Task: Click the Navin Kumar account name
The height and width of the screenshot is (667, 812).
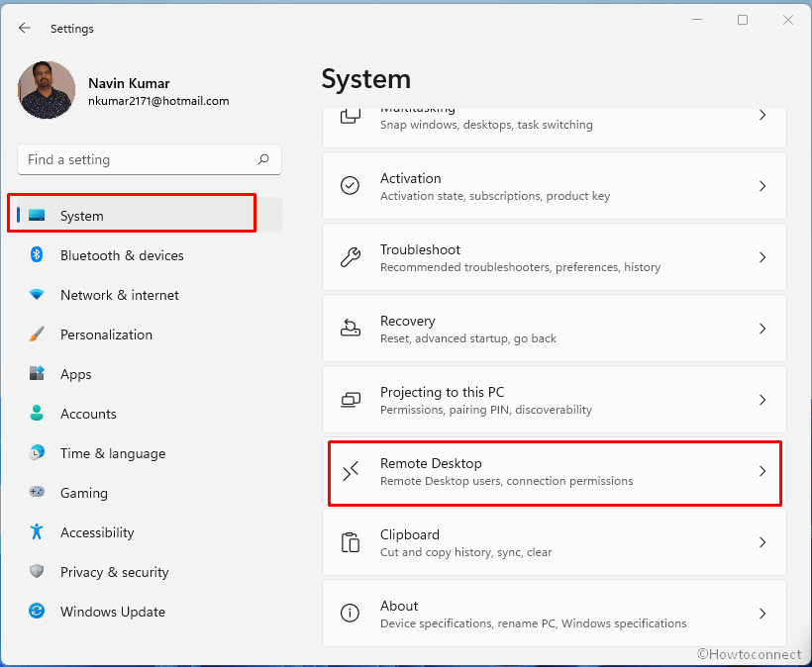Action: [x=129, y=83]
